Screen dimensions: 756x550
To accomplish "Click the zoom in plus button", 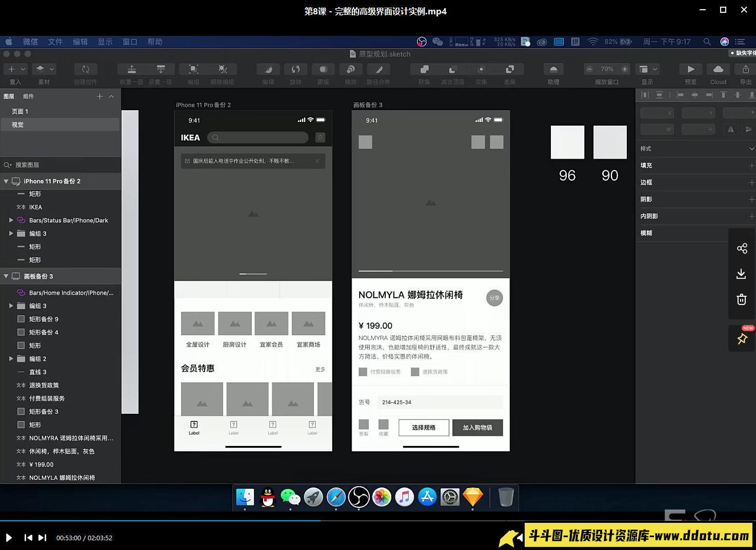I will coord(625,69).
